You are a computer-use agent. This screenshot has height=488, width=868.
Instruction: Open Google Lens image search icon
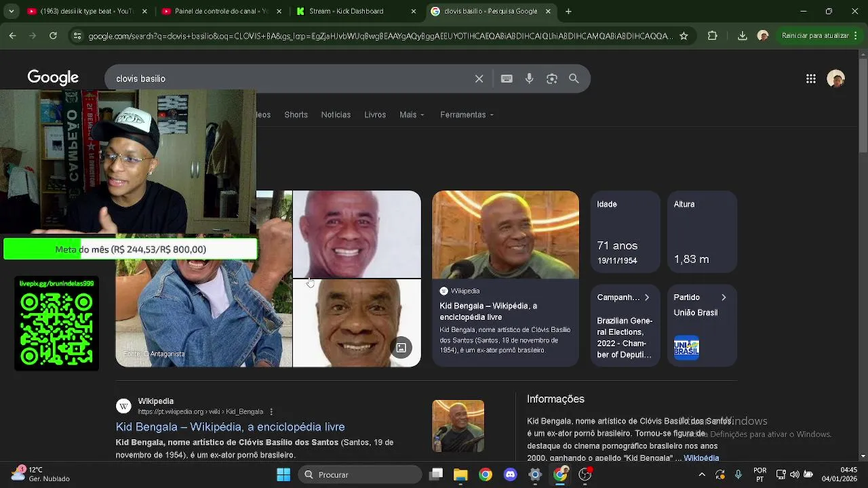click(x=551, y=79)
